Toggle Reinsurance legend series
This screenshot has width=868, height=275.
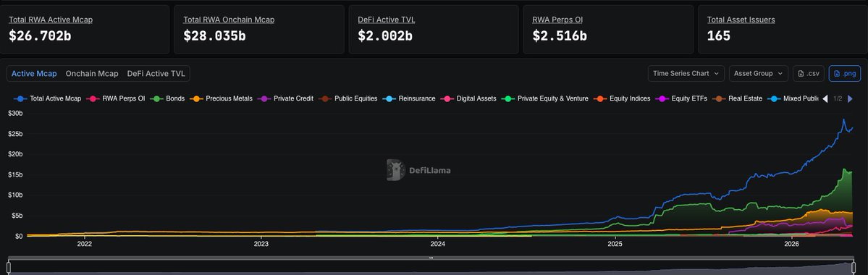click(x=409, y=98)
